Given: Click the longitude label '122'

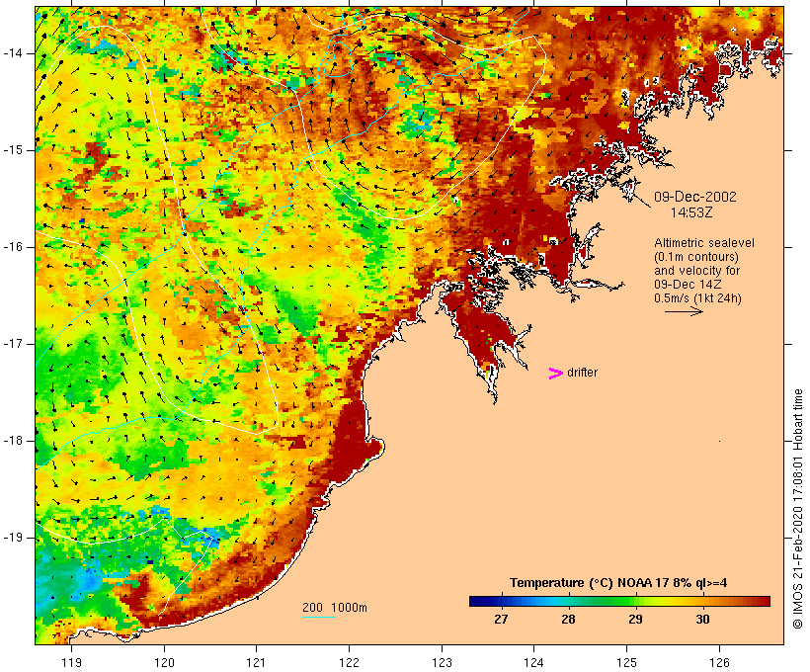Looking at the screenshot, I should pos(350,662).
